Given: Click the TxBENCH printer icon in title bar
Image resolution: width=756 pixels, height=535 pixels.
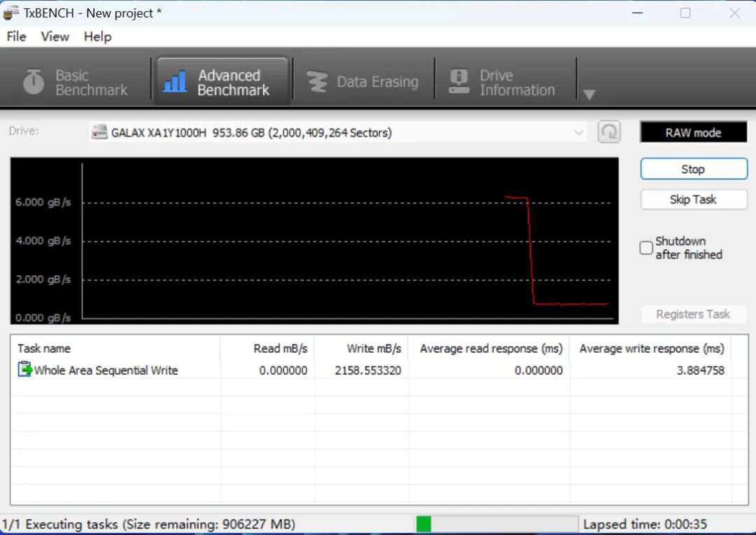Looking at the screenshot, I should (x=10, y=13).
